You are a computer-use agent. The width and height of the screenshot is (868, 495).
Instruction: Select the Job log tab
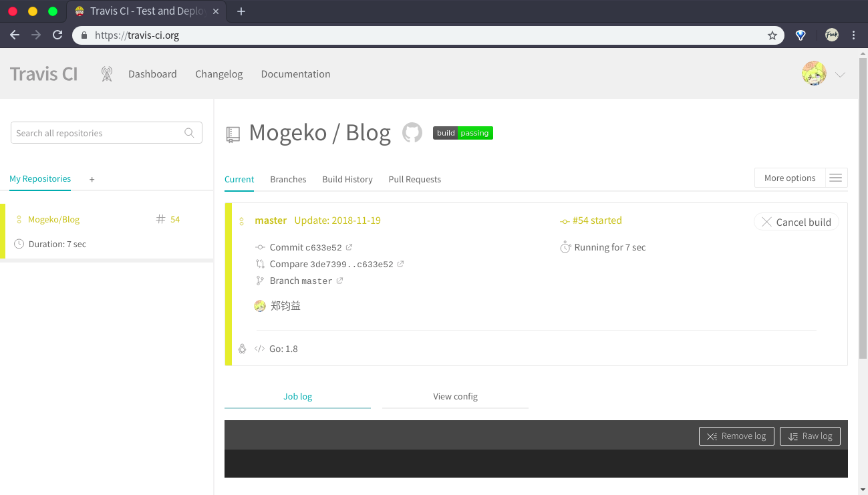[x=297, y=396]
